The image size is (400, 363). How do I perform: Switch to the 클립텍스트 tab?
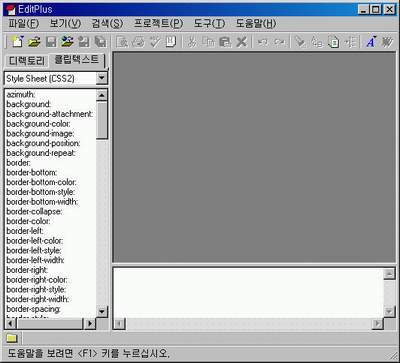(x=77, y=60)
